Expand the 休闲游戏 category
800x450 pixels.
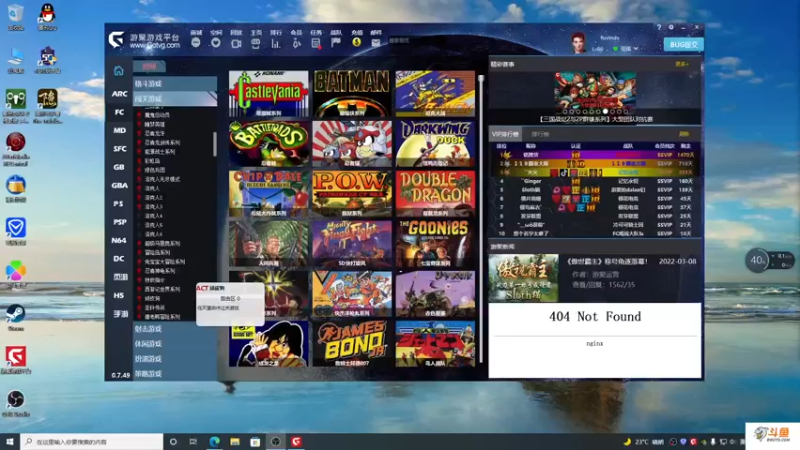point(175,344)
